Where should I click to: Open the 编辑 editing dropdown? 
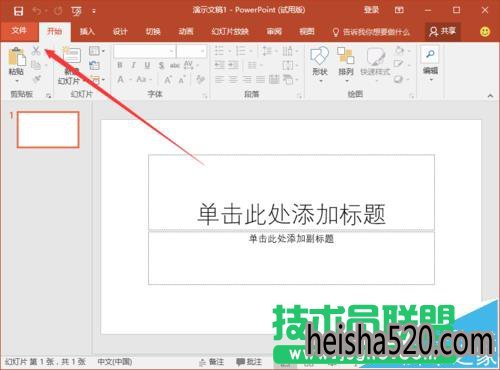[430, 64]
